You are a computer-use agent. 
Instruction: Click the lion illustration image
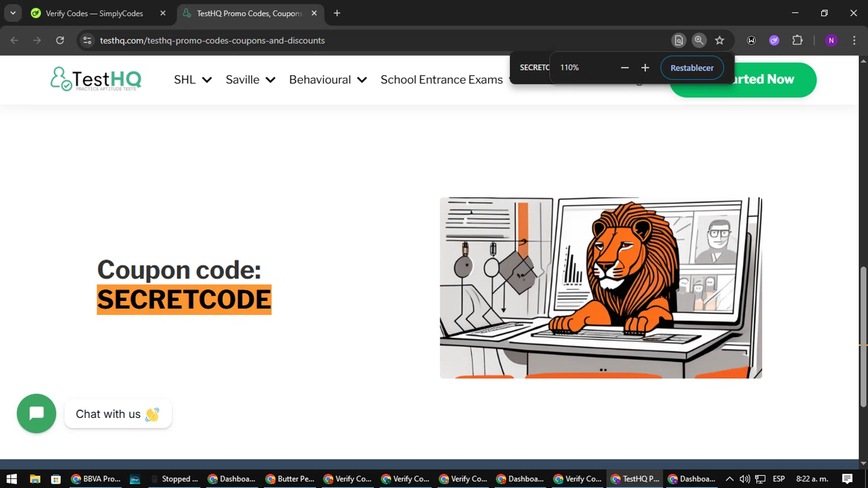pos(601,288)
